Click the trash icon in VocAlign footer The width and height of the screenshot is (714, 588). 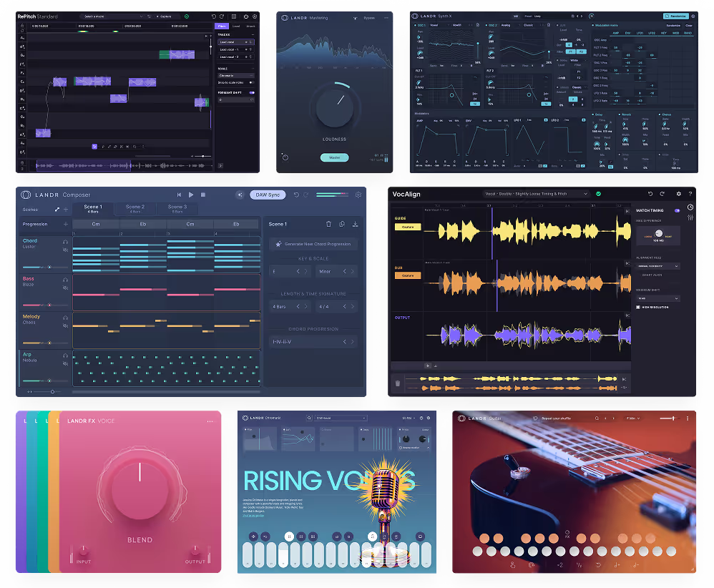[x=398, y=383]
